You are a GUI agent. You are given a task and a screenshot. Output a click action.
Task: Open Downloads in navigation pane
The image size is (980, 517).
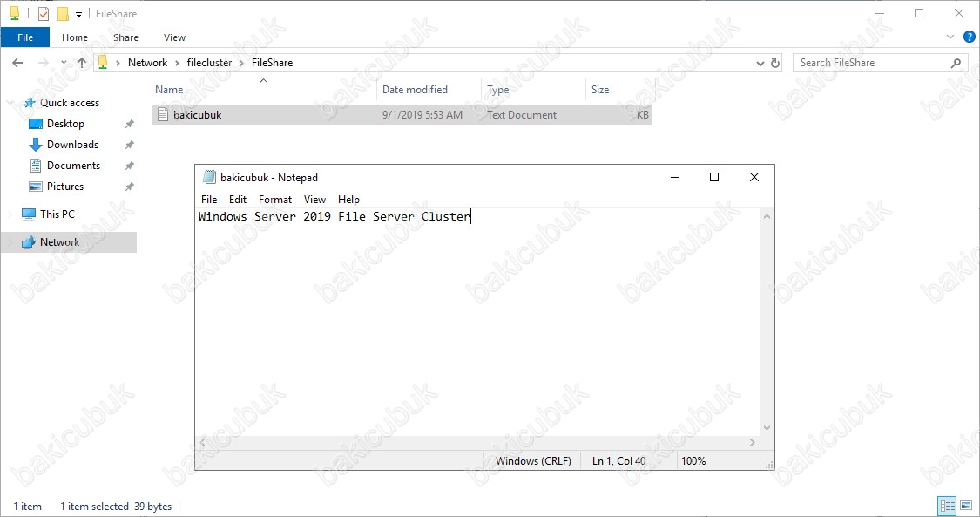tap(72, 145)
